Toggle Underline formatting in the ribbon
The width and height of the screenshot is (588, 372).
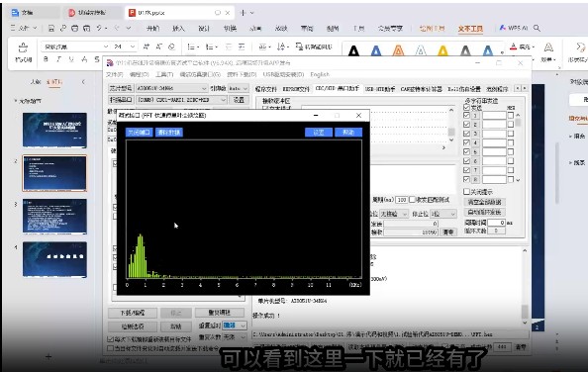pos(71,58)
